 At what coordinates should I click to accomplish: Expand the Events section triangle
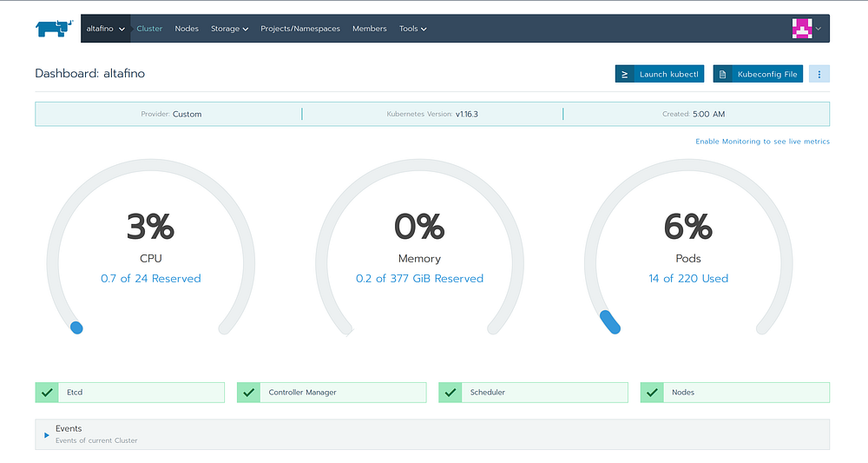click(47, 434)
